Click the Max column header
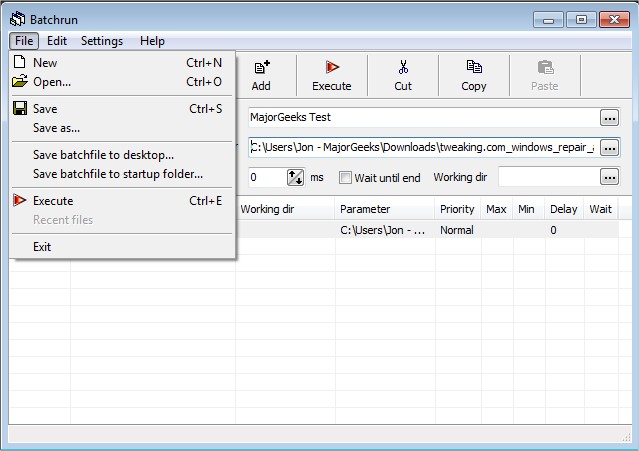 coord(497,209)
